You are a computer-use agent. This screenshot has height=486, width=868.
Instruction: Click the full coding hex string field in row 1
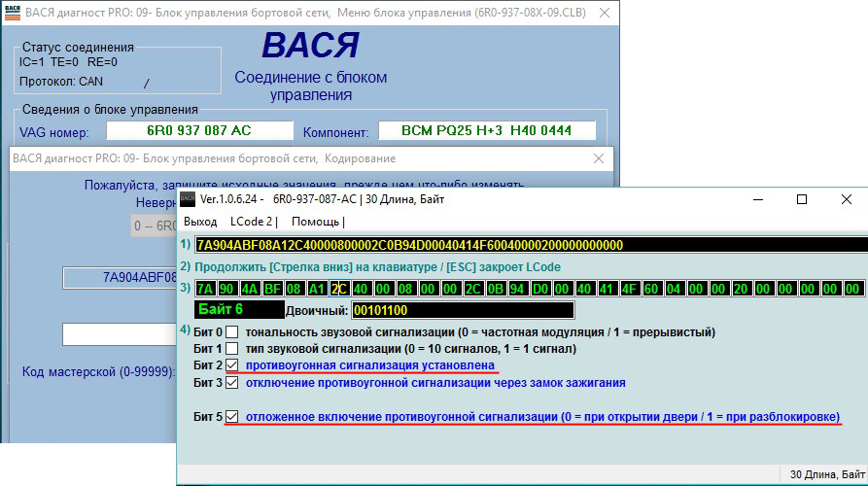532,245
